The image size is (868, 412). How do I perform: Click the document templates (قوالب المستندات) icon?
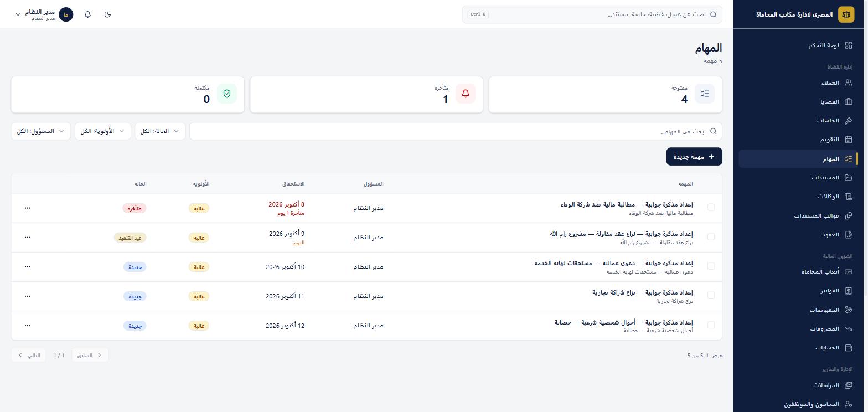tap(848, 215)
